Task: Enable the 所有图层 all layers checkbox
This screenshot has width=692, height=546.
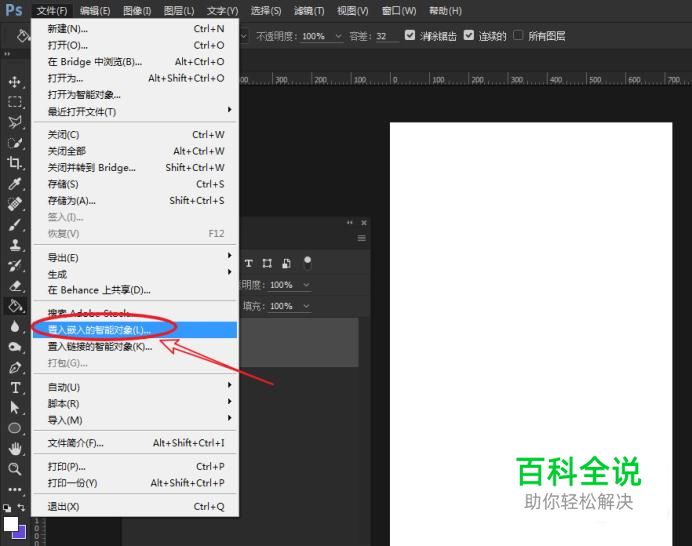Action: coord(518,35)
